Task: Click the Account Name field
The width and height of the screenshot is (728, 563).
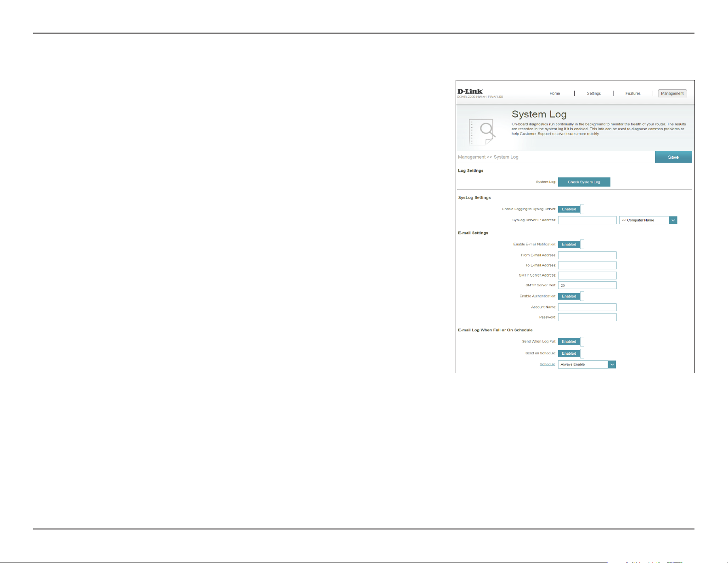Action: tap(587, 307)
